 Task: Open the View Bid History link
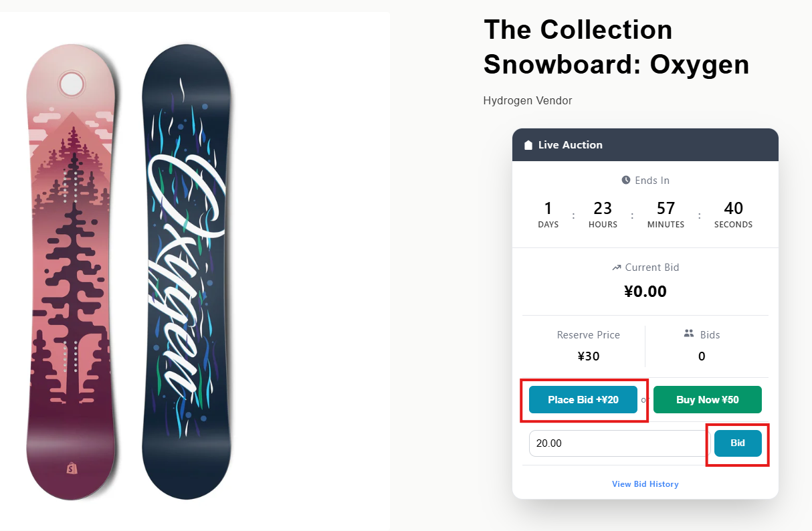645,484
